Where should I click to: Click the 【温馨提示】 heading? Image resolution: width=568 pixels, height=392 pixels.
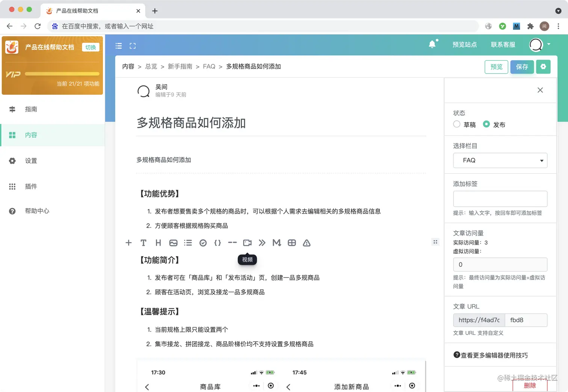pyautogui.click(x=160, y=312)
